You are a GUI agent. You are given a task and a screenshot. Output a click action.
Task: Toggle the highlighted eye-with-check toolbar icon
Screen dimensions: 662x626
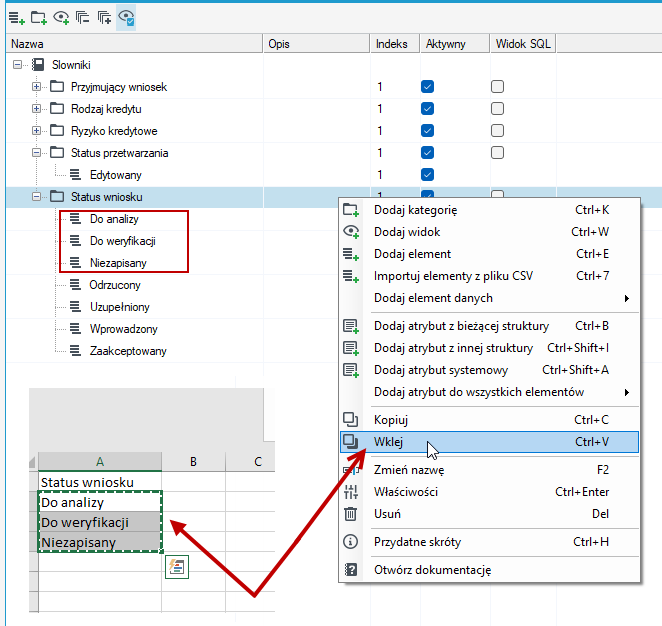(126, 18)
